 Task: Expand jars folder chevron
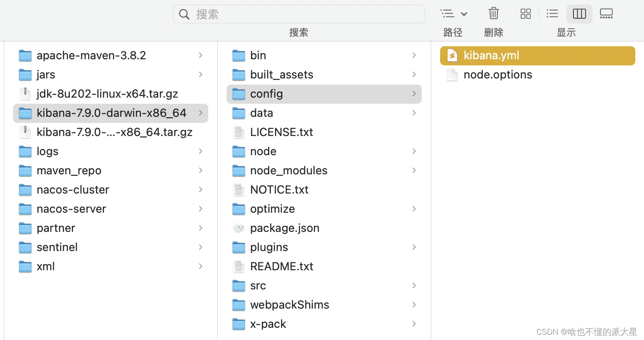click(200, 75)
